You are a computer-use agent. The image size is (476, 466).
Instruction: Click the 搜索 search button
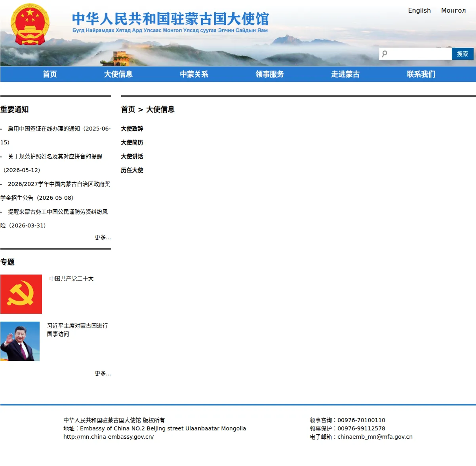(x=463, y=54)
